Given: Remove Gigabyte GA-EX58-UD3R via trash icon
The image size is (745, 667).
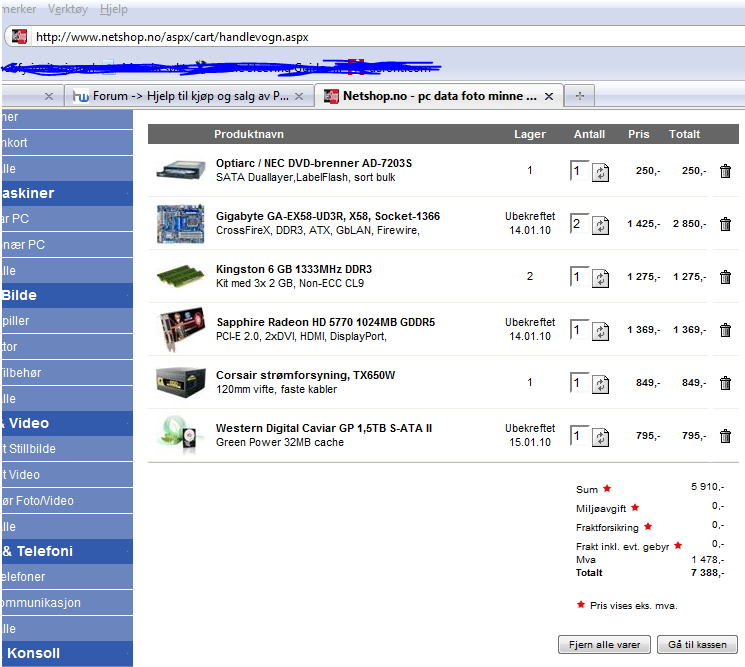Looking at the screenshot, I should 725,224.
